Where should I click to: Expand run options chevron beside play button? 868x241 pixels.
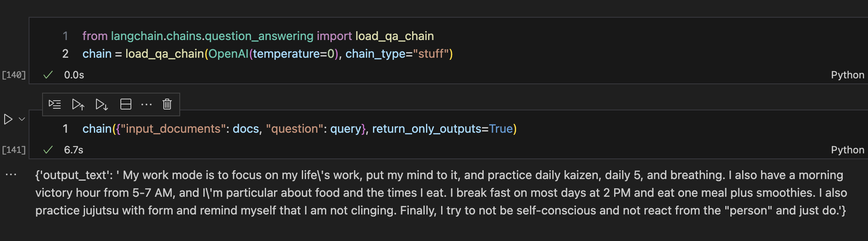coord(22,119)
